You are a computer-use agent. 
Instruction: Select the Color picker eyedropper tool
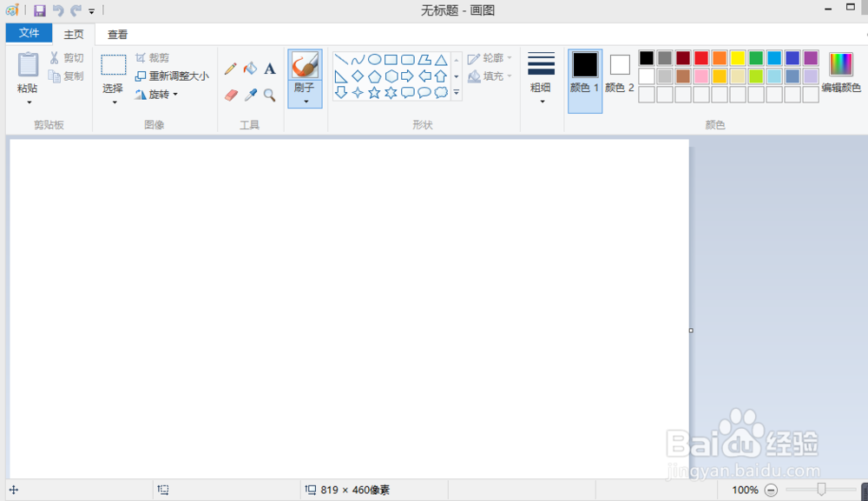[250, 96]
